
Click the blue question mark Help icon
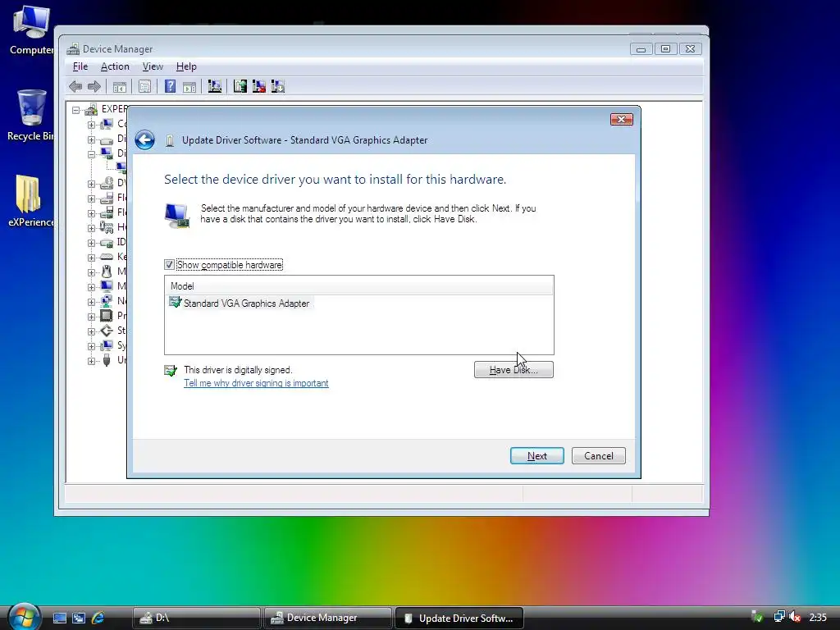coord(171,86)
